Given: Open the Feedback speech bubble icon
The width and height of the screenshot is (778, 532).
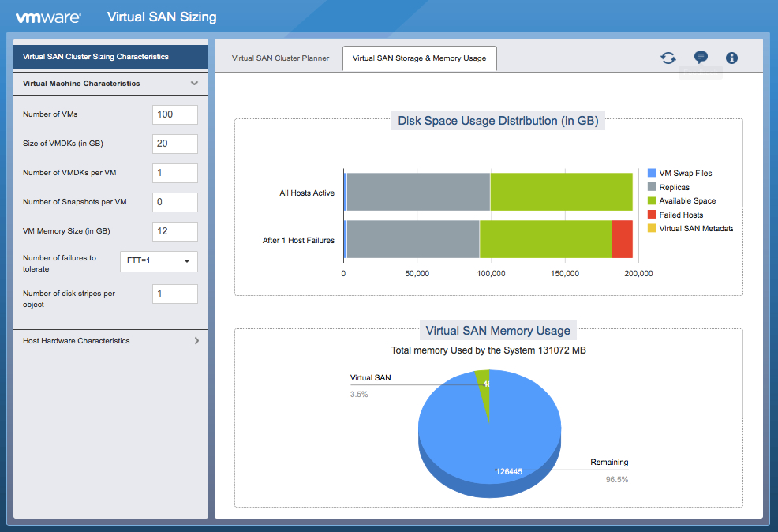Looking at the screenshot, I should pos(701,58).
